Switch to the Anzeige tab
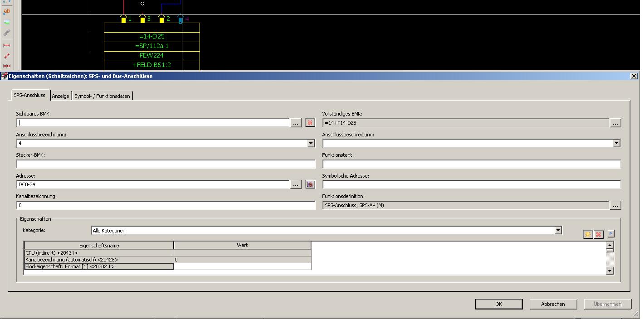 click(x=60, y=96)
